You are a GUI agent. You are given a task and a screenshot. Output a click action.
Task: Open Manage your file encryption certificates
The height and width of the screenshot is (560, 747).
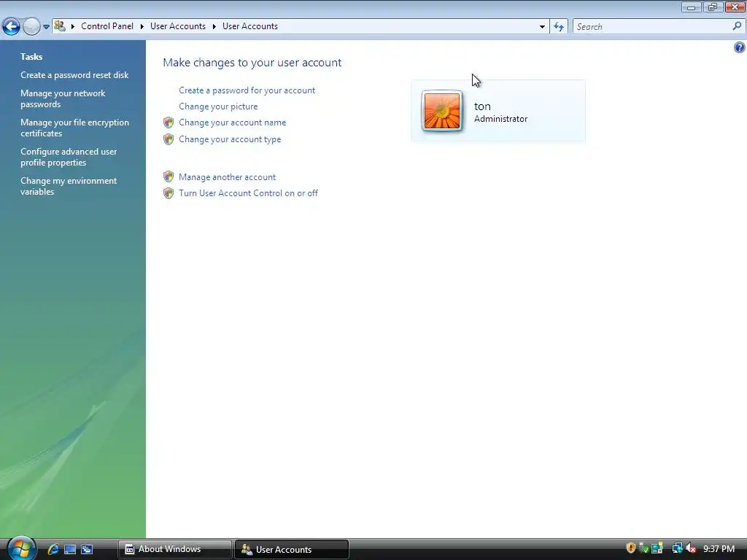(75, 128)
